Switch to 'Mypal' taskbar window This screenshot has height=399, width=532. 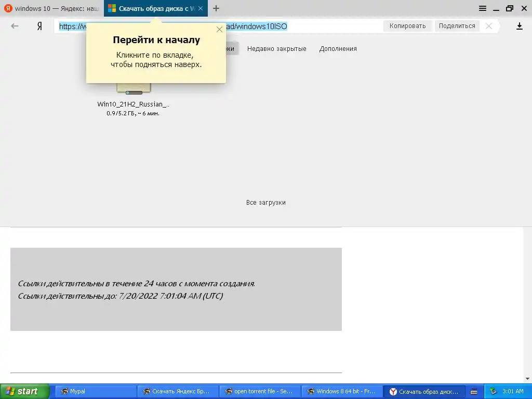pos(96,392)
